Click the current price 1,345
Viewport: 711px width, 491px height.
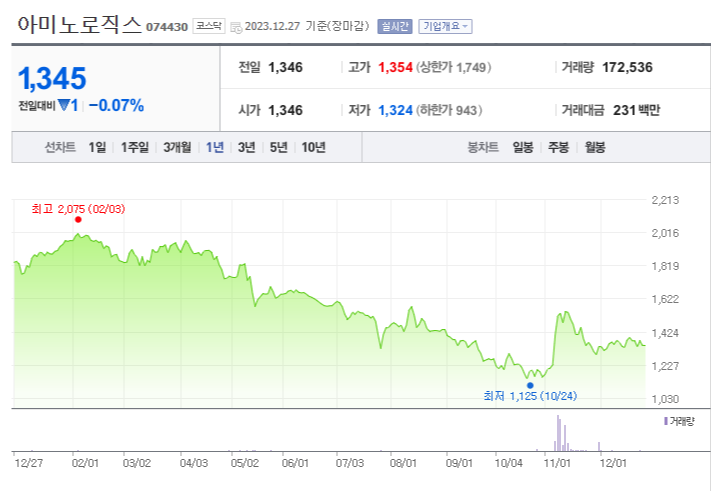click(x=52, y=78)
